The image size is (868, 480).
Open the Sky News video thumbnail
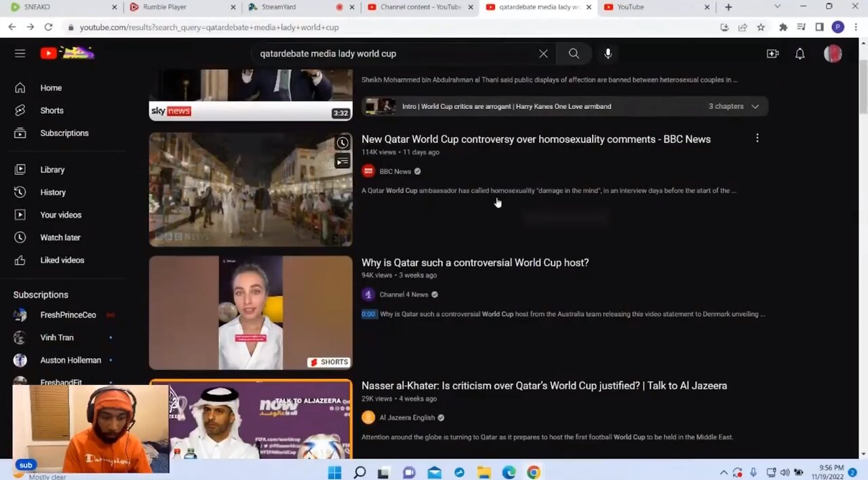coord(250,94)
